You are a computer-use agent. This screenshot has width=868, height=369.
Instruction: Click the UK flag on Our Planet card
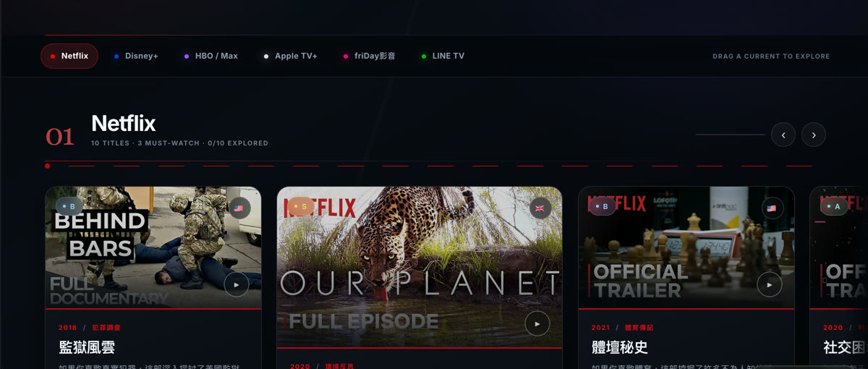(x=539, y=208)
